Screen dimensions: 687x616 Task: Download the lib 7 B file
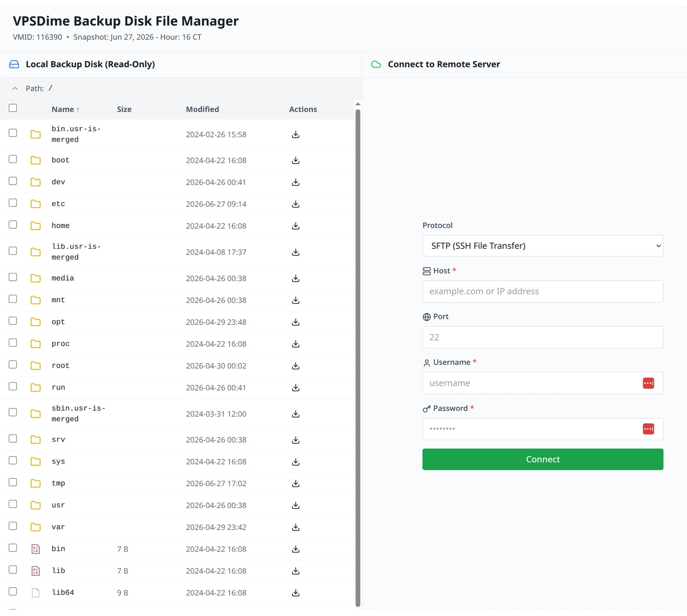pos(295,571)
